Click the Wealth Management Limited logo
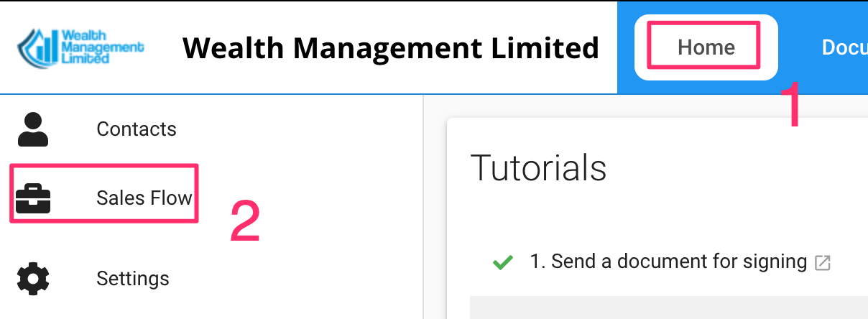The image size is (868, 319). pyautogui.click(x=80, y=47)
